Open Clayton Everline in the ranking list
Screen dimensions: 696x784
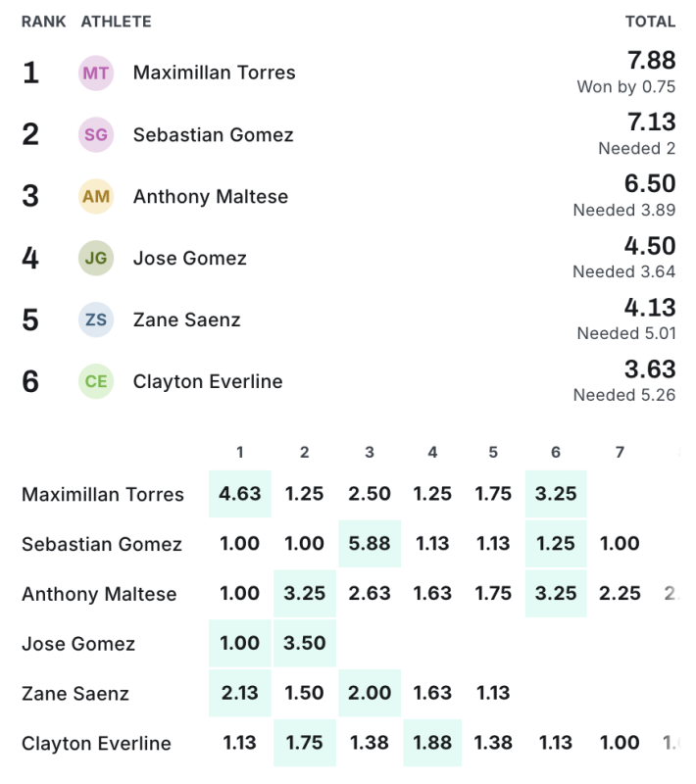pyautogui.click(x=208, y=381)
